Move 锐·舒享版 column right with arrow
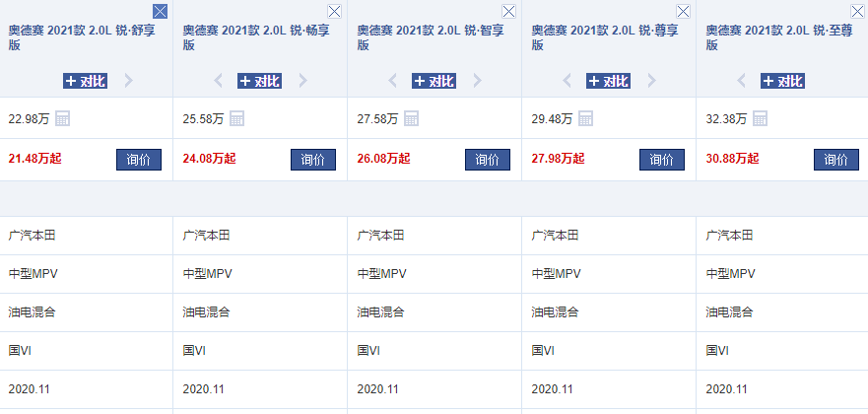 [128, 81]
